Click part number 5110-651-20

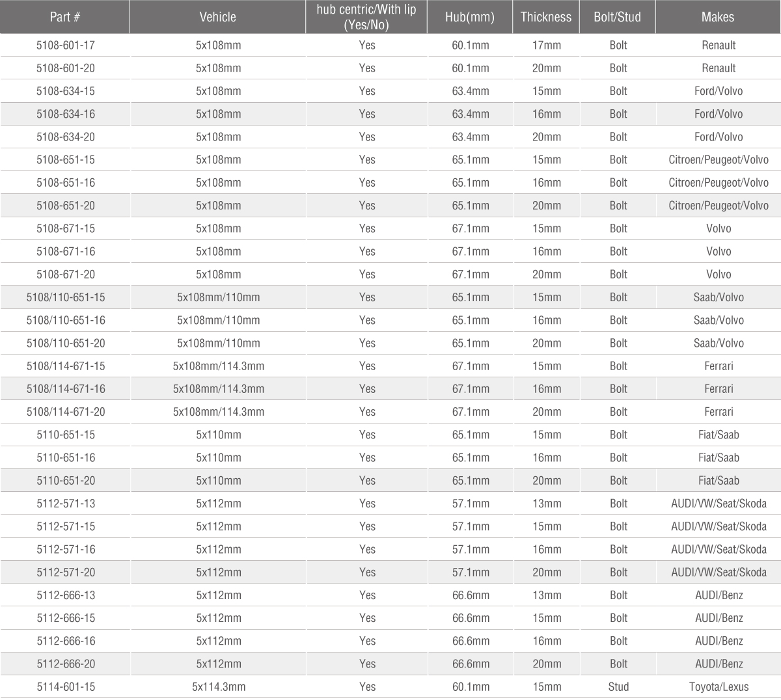tap(66, 481)
